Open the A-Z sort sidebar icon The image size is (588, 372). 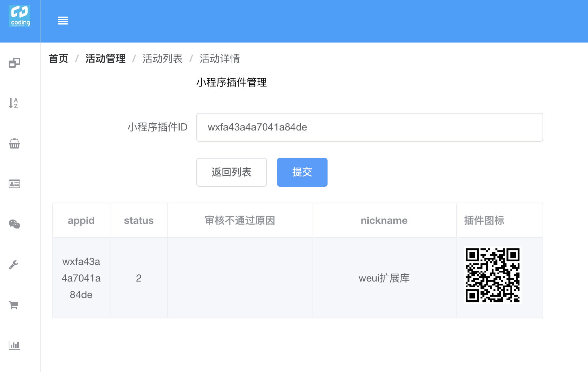tap(14, 103)
